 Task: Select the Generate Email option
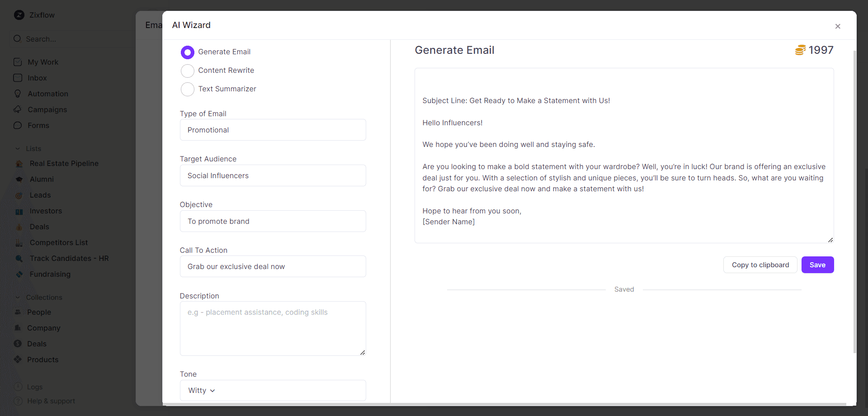187,52
